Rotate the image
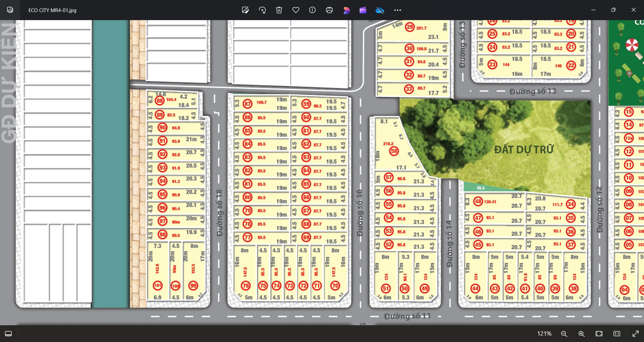The height and width of the screenshot is (342, 644). (x=262, y=10)
